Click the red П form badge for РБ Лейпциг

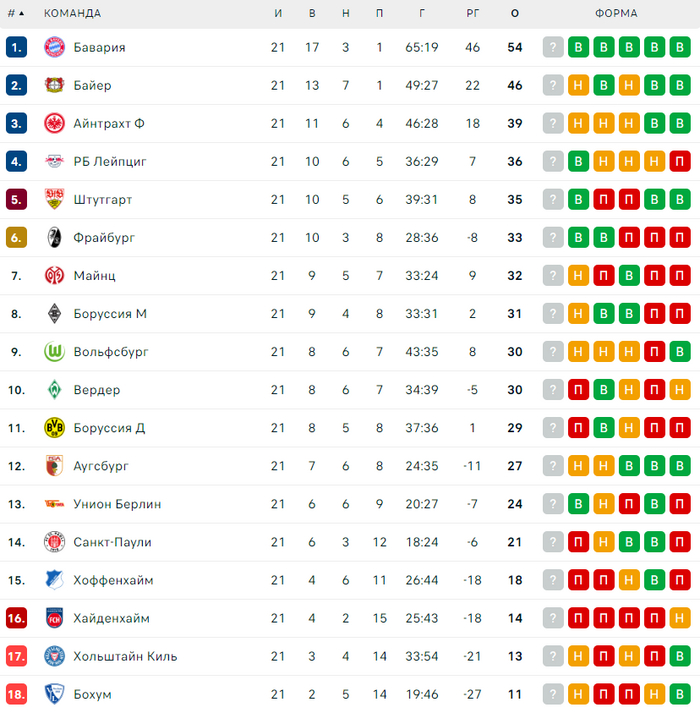[x=680, y=161]
